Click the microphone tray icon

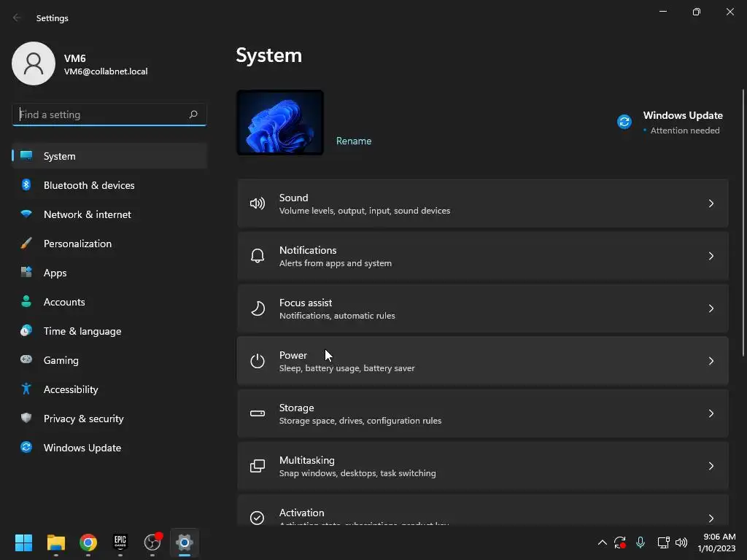click(640, 542)
